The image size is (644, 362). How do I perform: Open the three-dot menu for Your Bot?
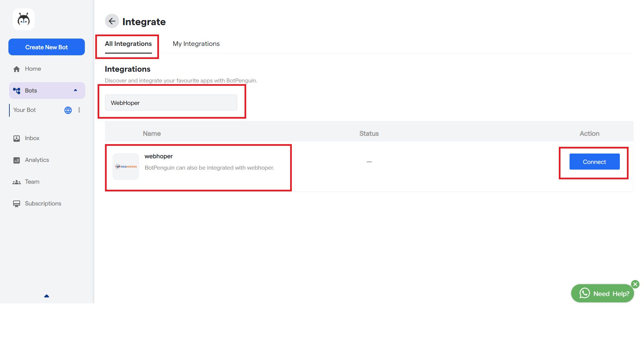[79, 110]
